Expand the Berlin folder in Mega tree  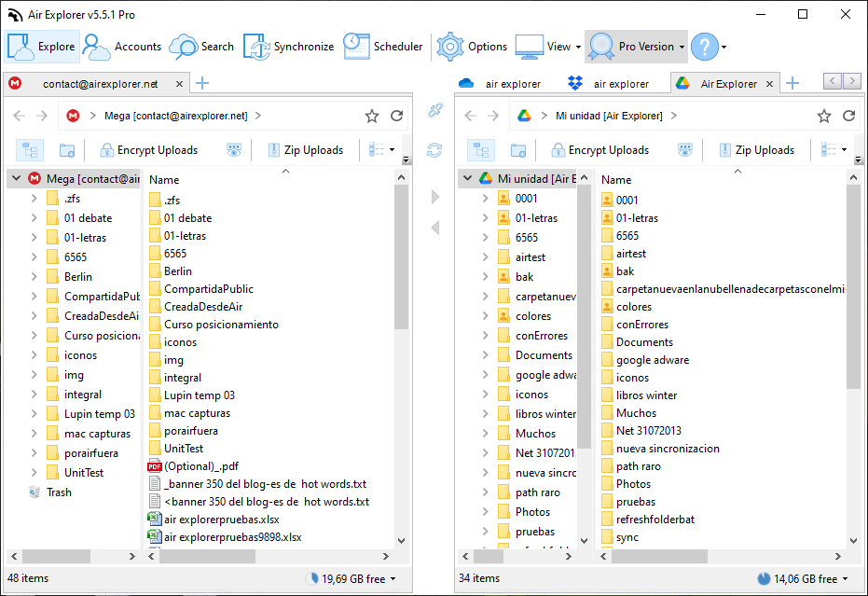[x=34, y=277]
